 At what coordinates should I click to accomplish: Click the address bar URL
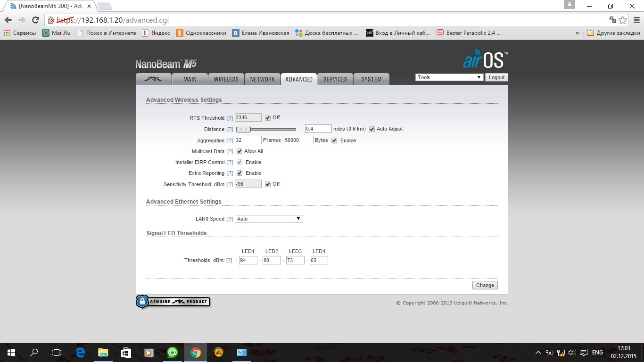(x=113, y=20)
